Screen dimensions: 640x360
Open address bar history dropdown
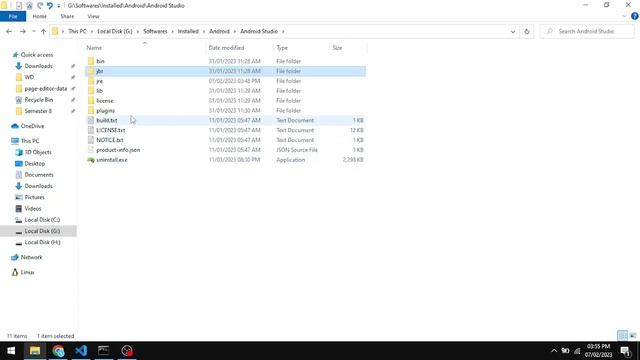tap(513, 31)
